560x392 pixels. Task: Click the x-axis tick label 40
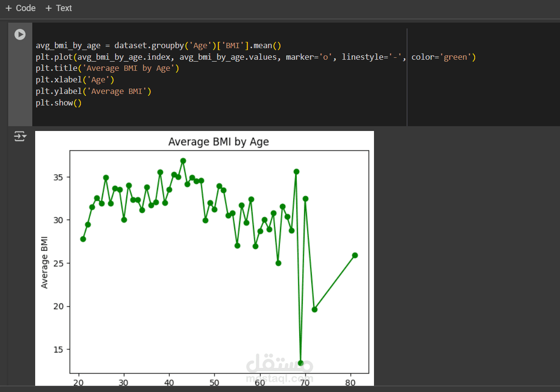tap(169, 382)
